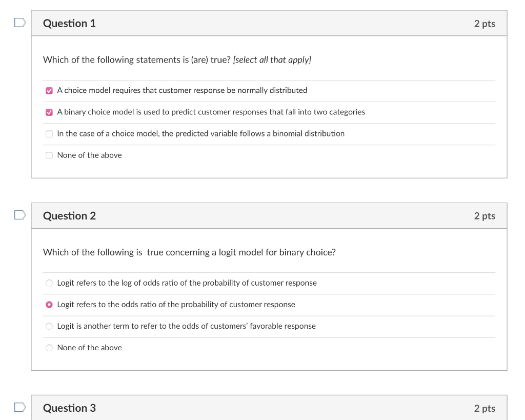Uncheck the binary choice model checkbox
525x420 pixels.
click(49, 112)
